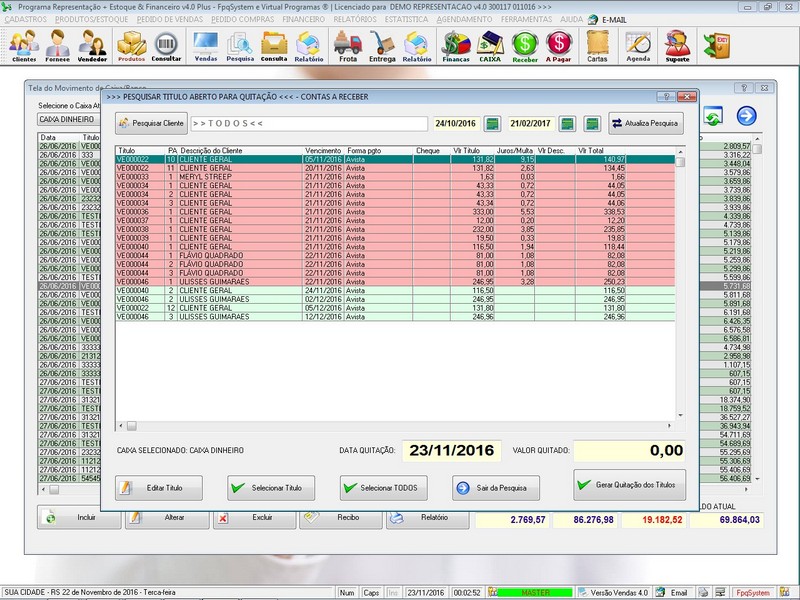Click the client search field showing TODOS
This screenshot has height=600, width=800.
[309, 123]
